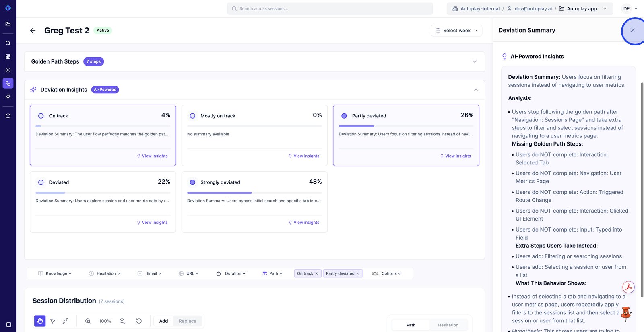This screenshot has height=332, width=644.
Task: Click the zoom out magnifier icon
Action: coord(122,321)
